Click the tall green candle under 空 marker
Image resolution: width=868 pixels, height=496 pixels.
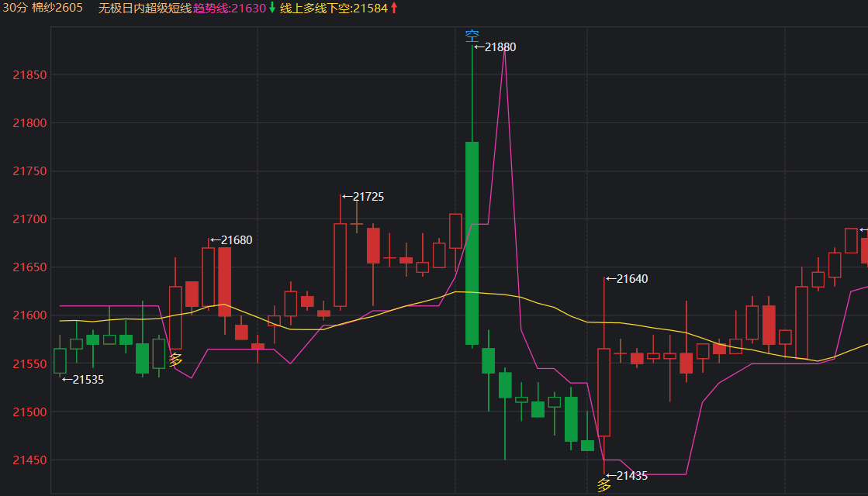[x=472, y=243]
